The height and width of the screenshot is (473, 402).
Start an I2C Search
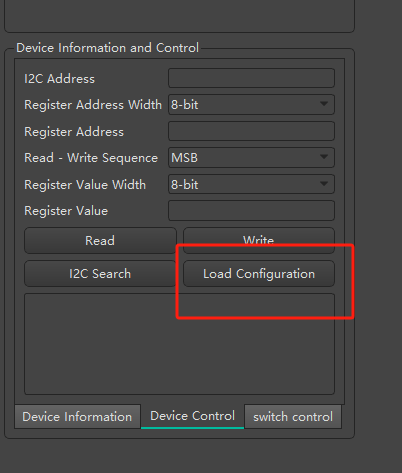(x=100, y=274)
